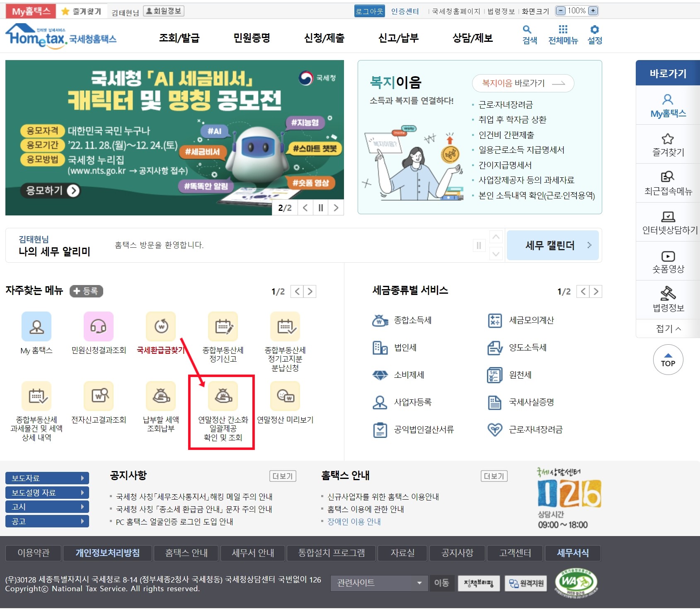Viewport: 700px width, 609px height.
Task: Expand the 보도설명 자료 item
Action: pyautogui.click(x=47, y=493)
